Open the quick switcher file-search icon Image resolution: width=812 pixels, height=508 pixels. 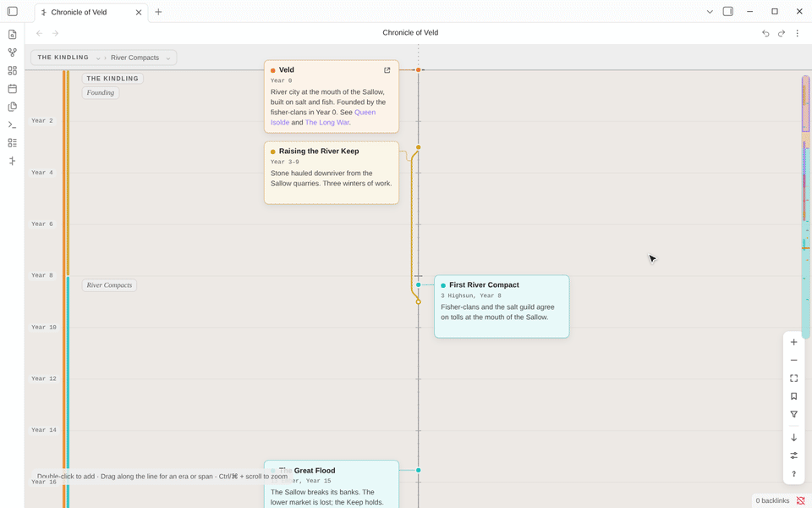click(x=13, y=34)
